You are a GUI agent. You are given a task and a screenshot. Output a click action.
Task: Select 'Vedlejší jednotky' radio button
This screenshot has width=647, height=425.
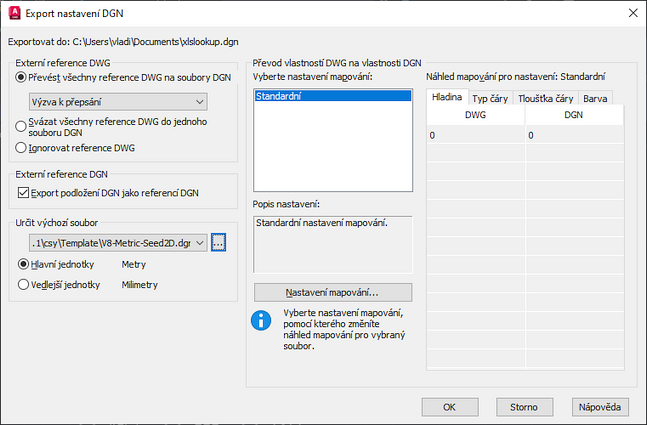[x=25, y=285]
